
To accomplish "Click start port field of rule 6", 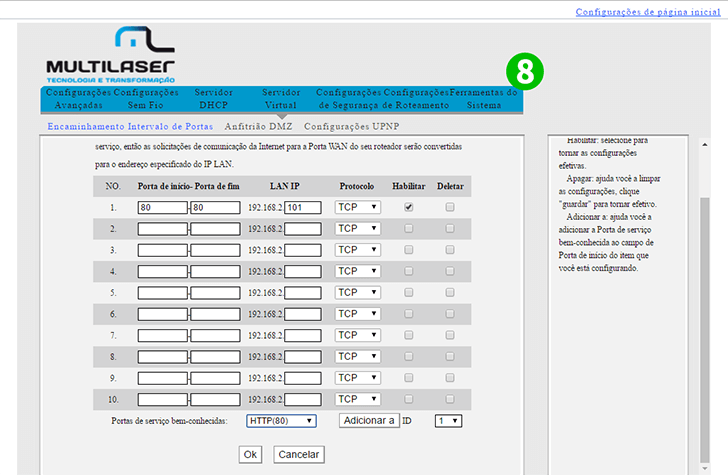I will click(x=162, y=314).
